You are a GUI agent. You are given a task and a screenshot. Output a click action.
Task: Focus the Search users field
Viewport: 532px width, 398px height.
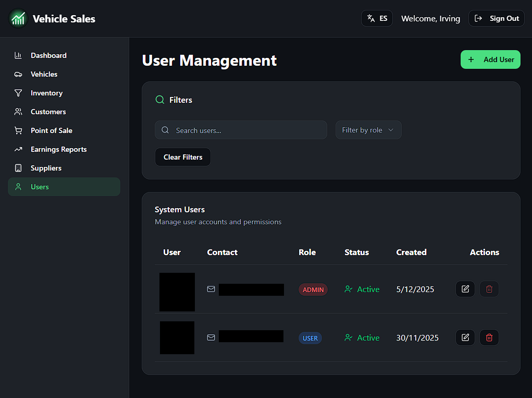241,130
